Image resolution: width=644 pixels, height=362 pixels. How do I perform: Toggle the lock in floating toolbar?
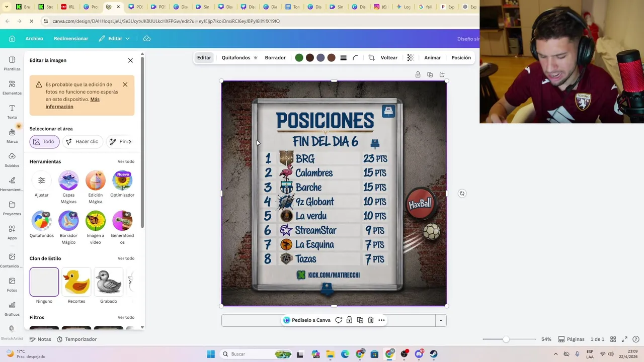(349, 320)
